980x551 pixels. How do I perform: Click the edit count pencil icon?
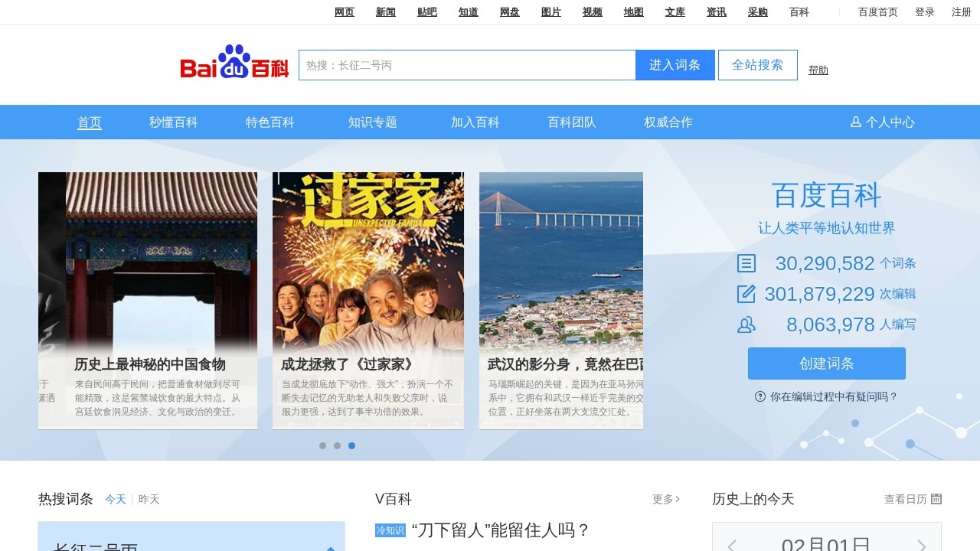coord(746,294)
